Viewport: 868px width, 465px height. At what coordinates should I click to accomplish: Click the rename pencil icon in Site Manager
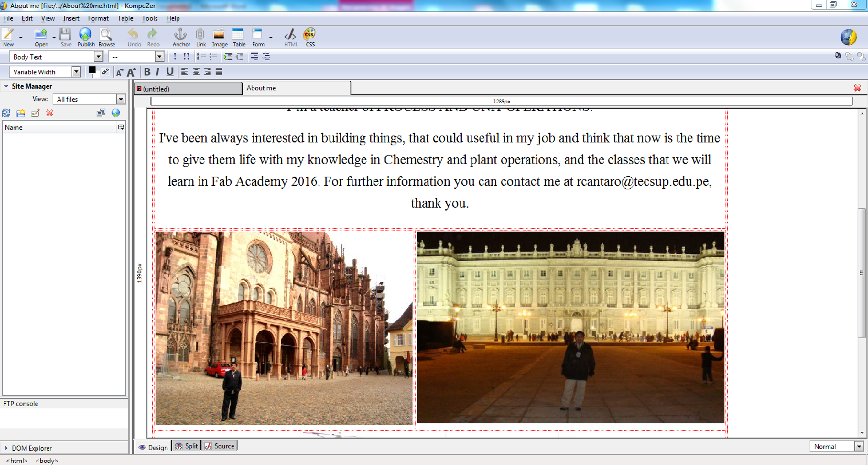tap(35, 113)
